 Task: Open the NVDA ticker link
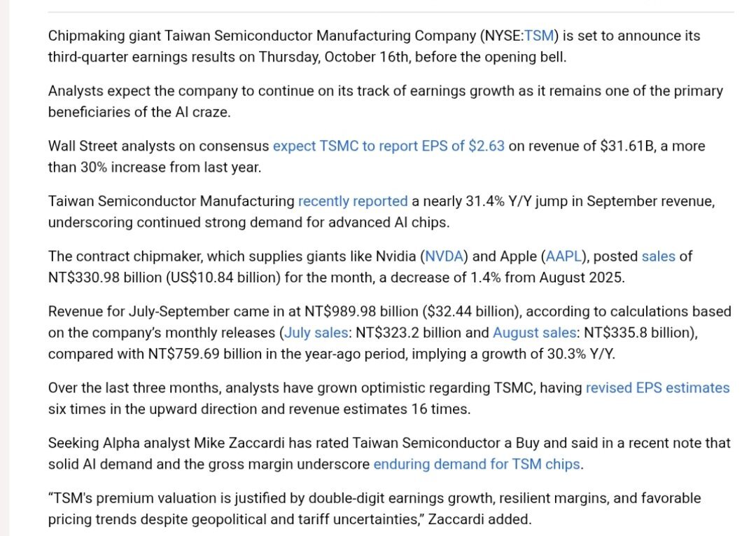(x=444, y=256)
